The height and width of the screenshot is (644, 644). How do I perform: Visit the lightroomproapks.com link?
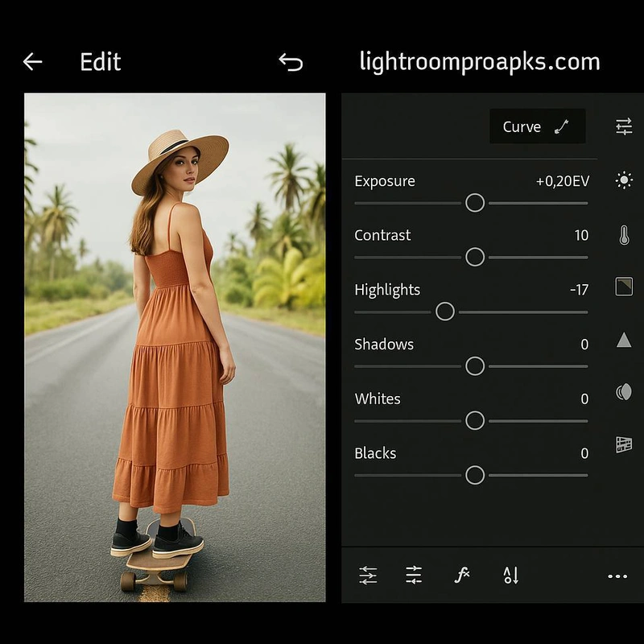tap(481, 61)
